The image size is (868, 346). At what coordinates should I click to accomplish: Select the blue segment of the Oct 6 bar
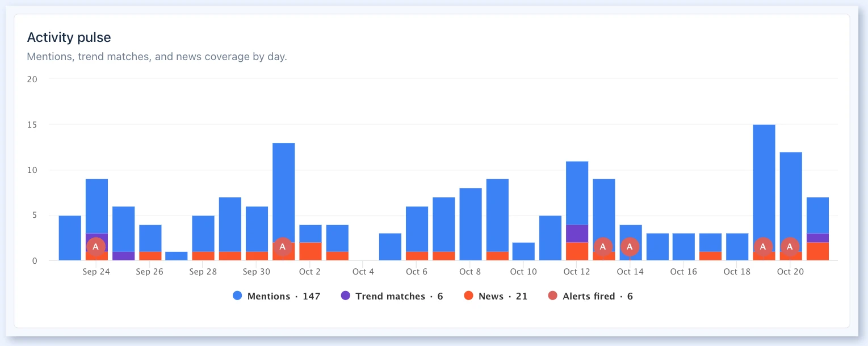(x=417, y=229)
